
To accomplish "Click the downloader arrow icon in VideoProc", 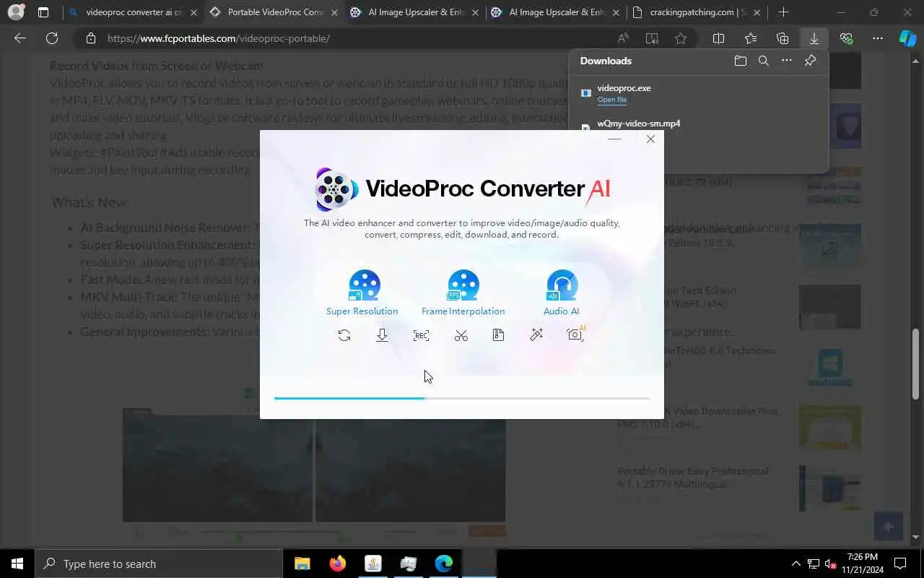I will 383,335.
